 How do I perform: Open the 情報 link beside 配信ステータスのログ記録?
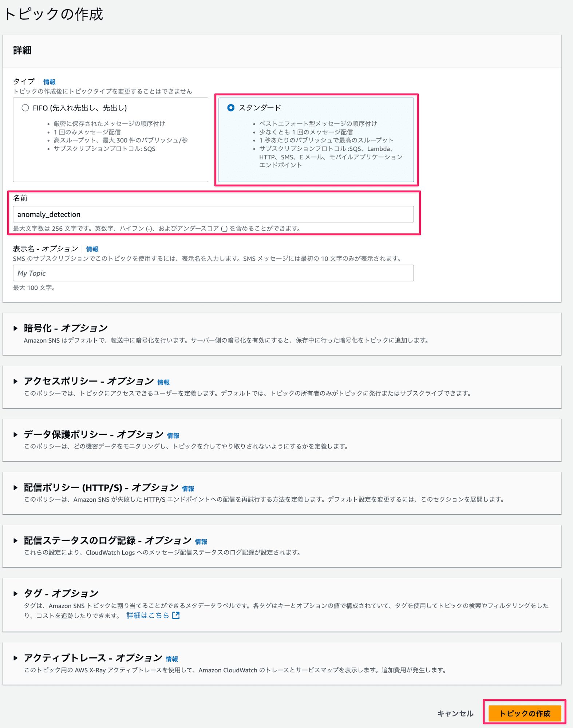tap(201, 542)
